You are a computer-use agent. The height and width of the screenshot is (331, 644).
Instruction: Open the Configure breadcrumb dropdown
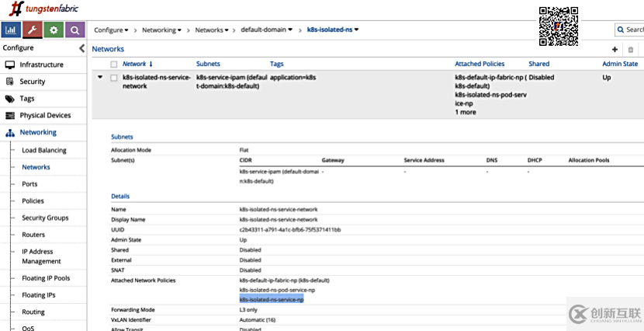click(111, 30)
